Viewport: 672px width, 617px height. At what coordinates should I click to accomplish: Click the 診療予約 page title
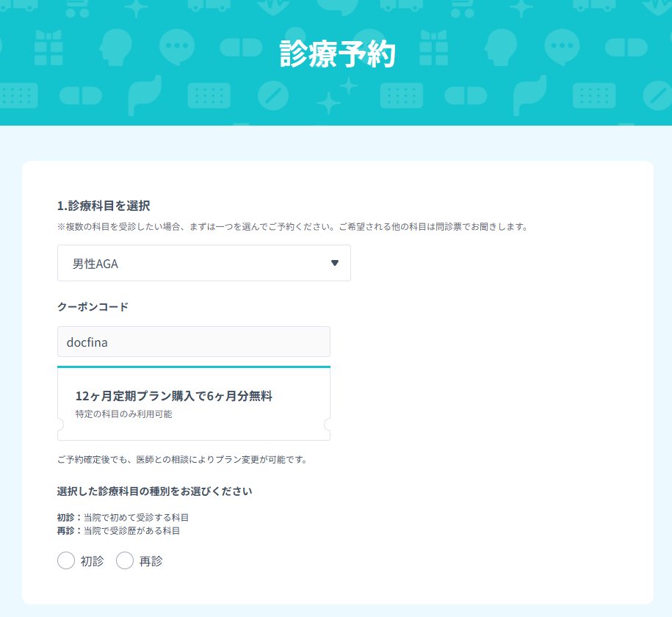click(337, 54)
